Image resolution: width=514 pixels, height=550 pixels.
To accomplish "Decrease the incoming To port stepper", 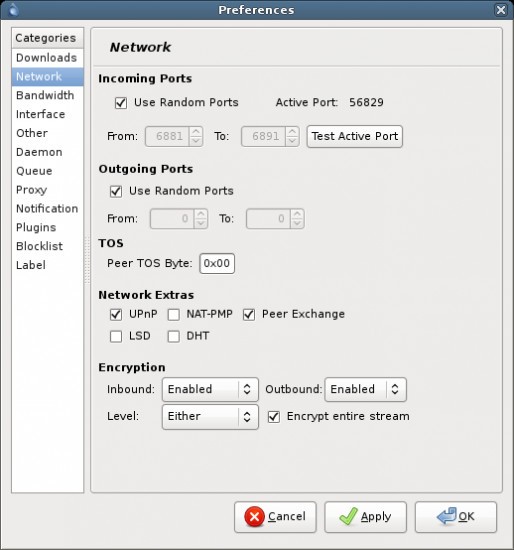I will [x=292, y=141].
